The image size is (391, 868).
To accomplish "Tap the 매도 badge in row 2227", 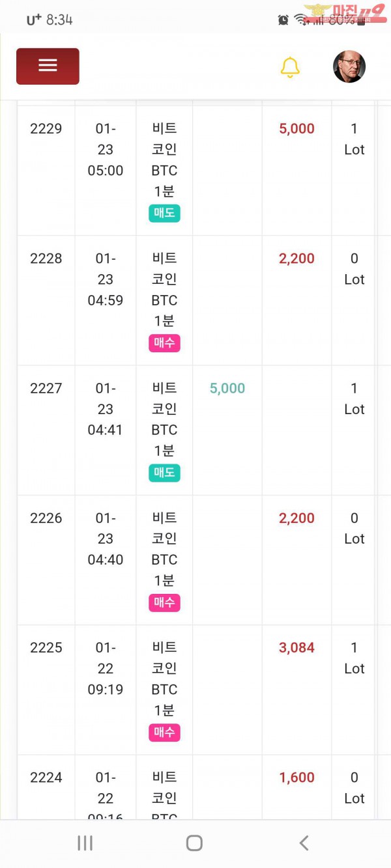I will click(164, 473).
